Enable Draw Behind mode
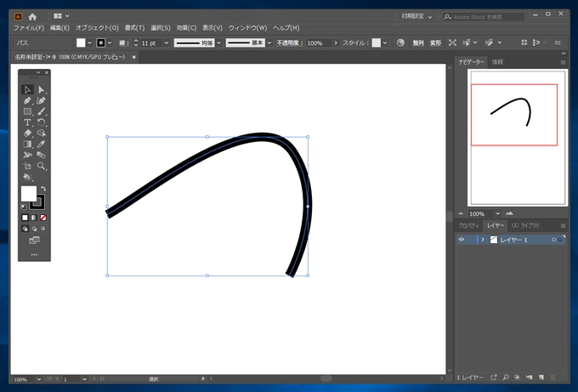 coord(34,229)
